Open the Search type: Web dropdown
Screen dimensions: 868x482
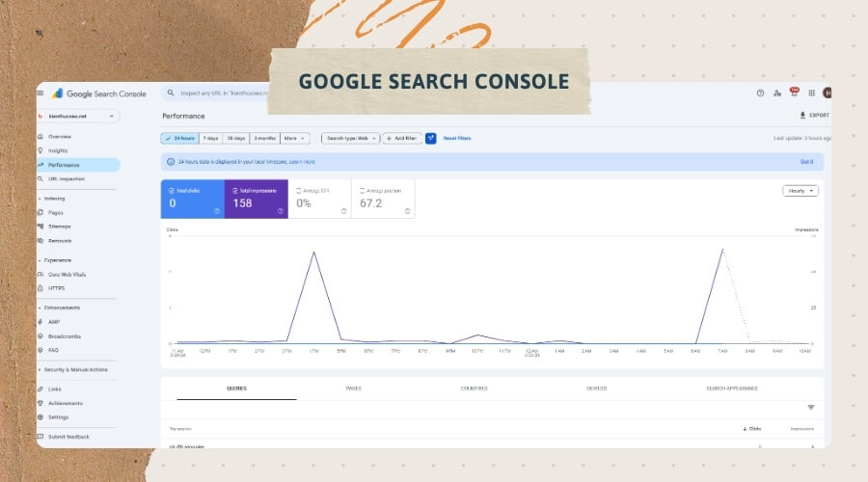351,139
